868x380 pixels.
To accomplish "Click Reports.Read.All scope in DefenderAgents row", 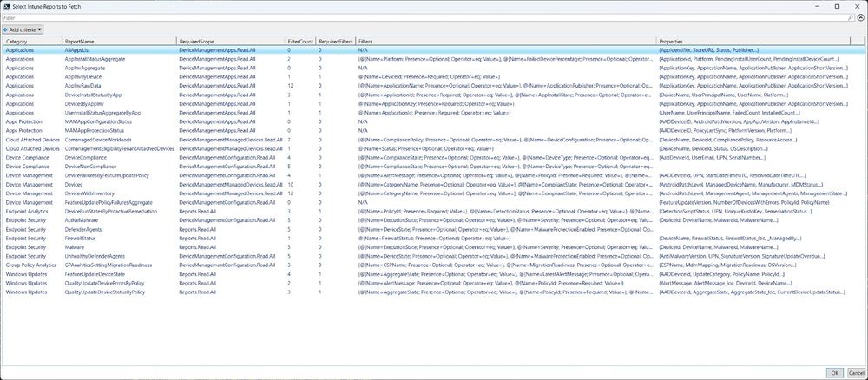I will (198, 229).
